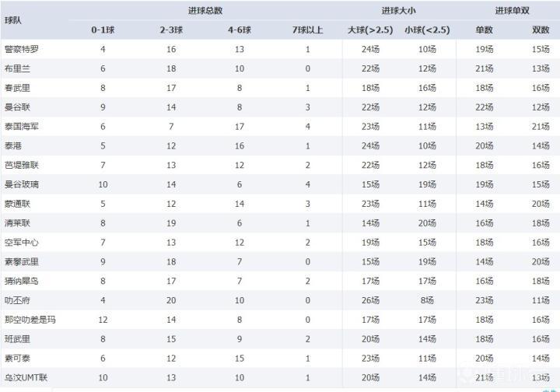Click the 4-6球 column header
This screenshot has height=392, width=560.
pos(240,30)
